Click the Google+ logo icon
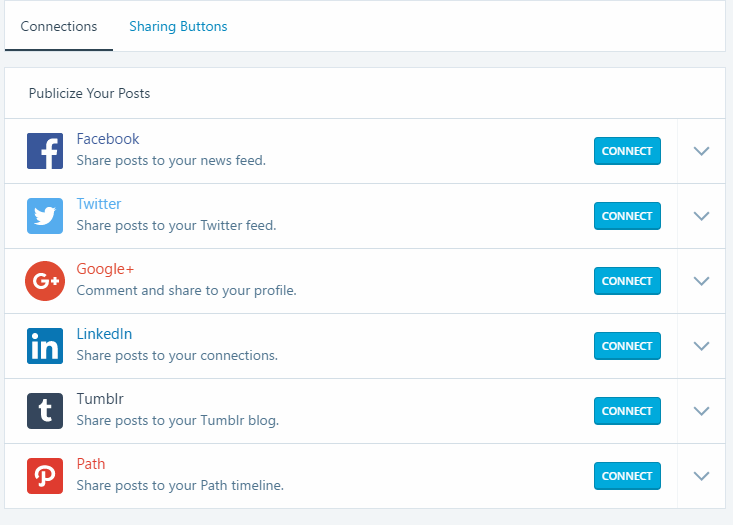 [x=45, y=281]
